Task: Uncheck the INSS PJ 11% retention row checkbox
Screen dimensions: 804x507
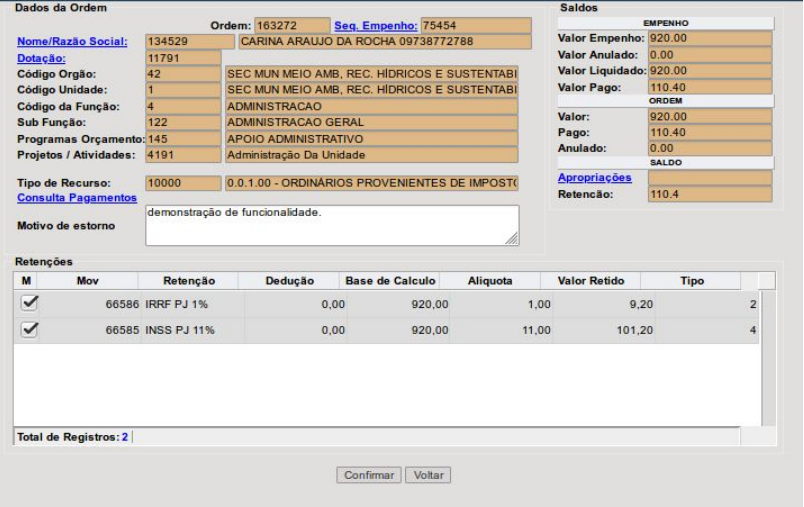Action: coord(29,329)
